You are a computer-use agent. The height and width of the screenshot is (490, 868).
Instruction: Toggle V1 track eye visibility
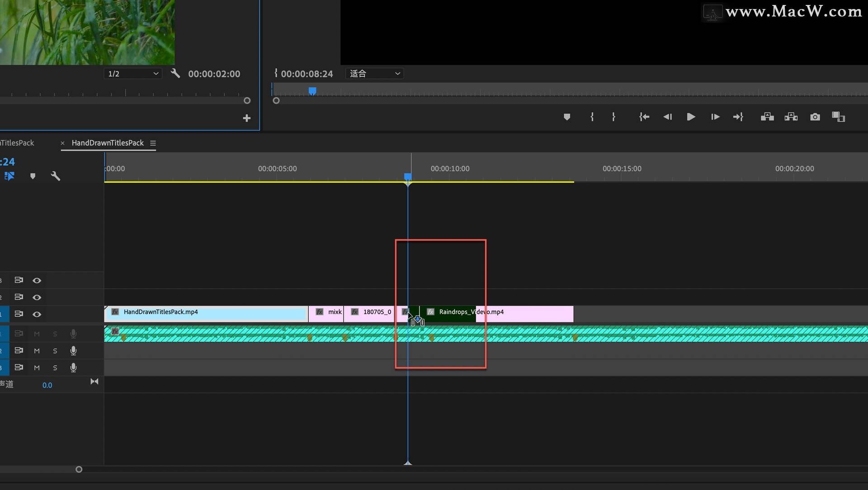point(37,314)
